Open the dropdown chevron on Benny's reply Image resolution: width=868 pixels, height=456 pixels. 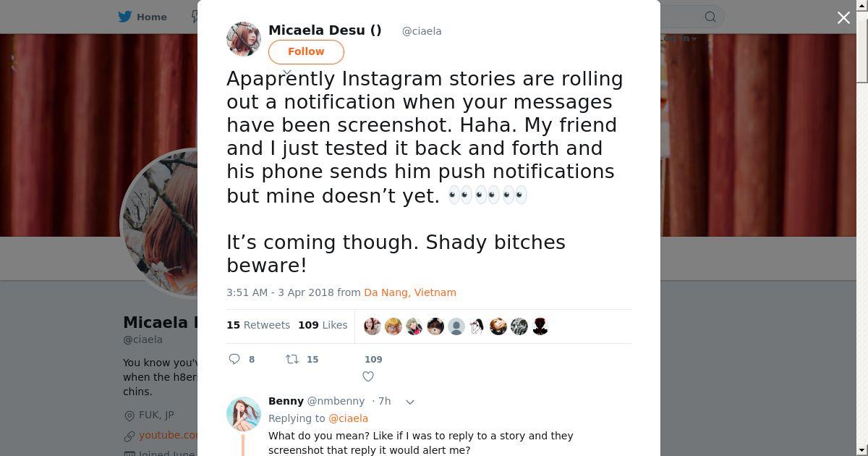coord(410,402)
